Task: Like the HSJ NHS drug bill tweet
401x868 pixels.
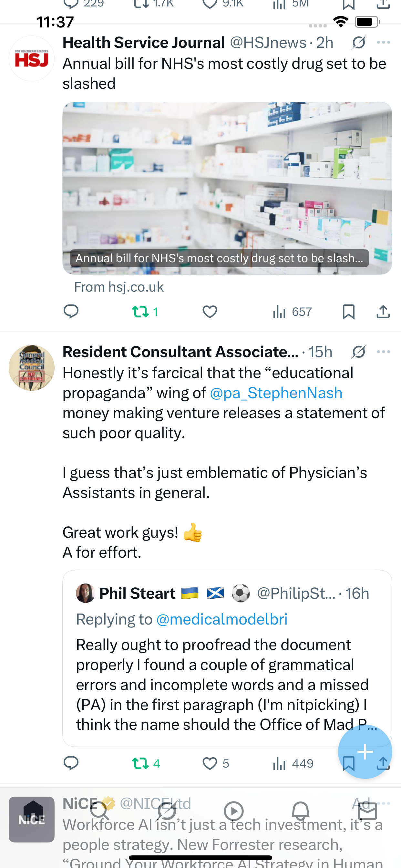Action: tap(210, 311)
